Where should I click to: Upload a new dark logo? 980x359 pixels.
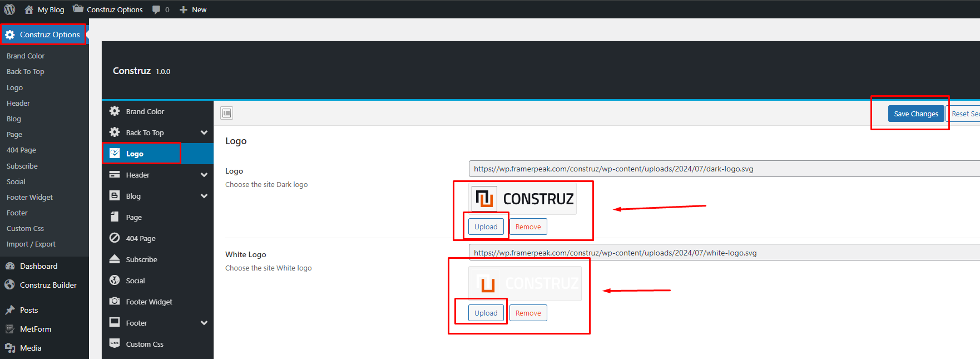(486, 227)
